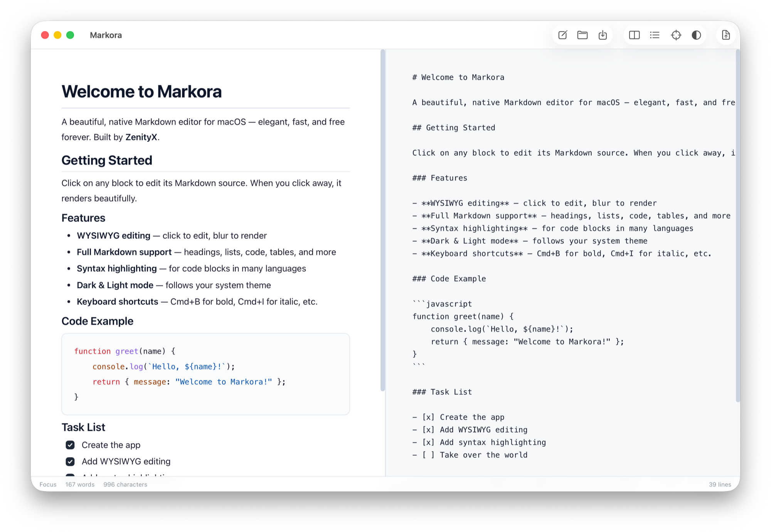Viewport: 771px width, 532px height.
Task: Click '# Welcome to Markora' source line
Action: tap(458, 77)
